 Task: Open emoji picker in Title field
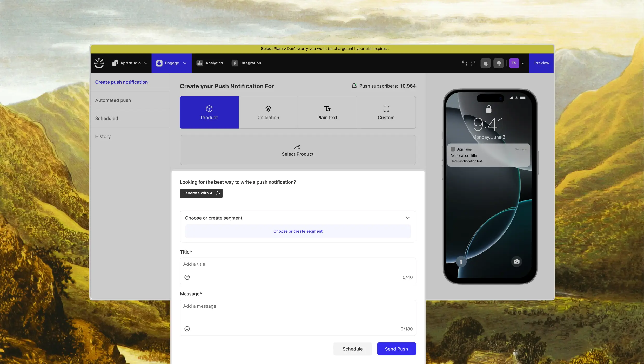(187, 277)
